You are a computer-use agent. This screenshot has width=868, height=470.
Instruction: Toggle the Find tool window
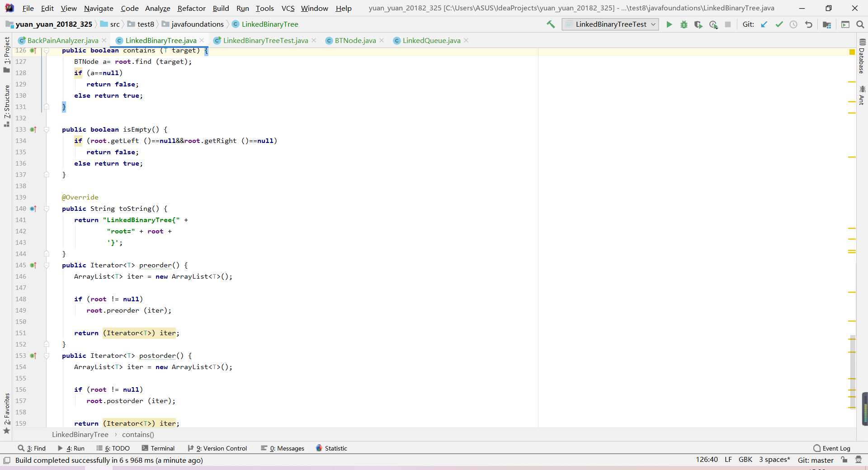tap(32, 448)
